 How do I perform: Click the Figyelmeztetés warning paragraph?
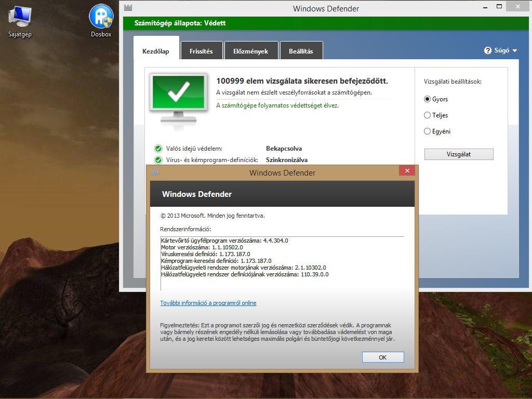click(277, 332)
